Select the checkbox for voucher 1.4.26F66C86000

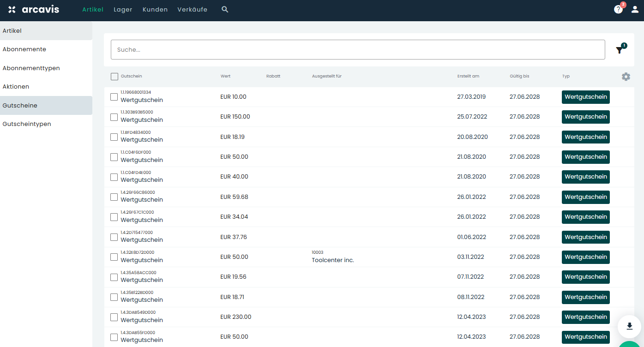click(x=114, y=197)
